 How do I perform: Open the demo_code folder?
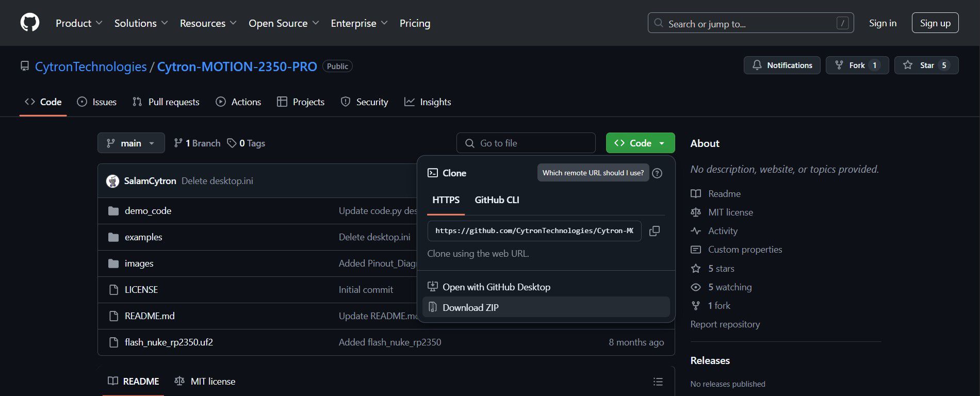click(x=148, y=211)
